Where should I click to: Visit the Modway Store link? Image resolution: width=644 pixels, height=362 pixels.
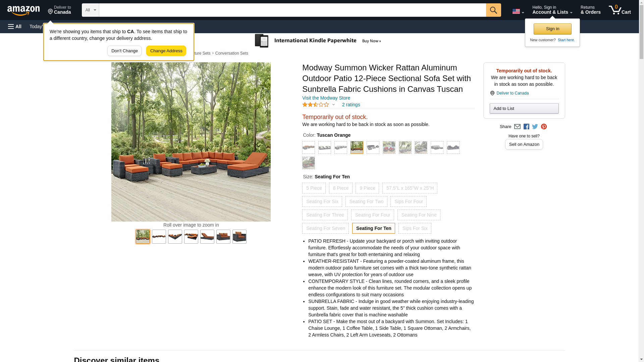pos(326,98)
